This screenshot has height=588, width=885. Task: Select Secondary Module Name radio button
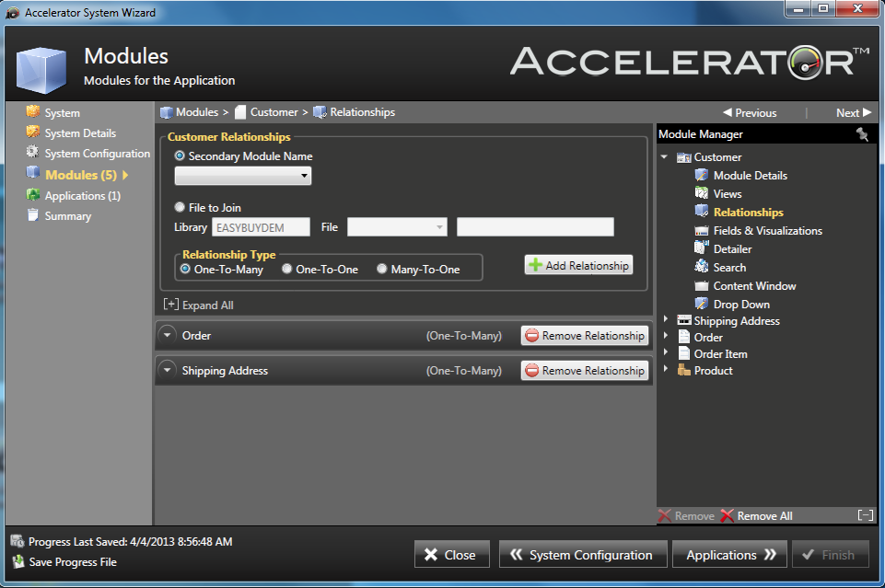coord(180,156)
